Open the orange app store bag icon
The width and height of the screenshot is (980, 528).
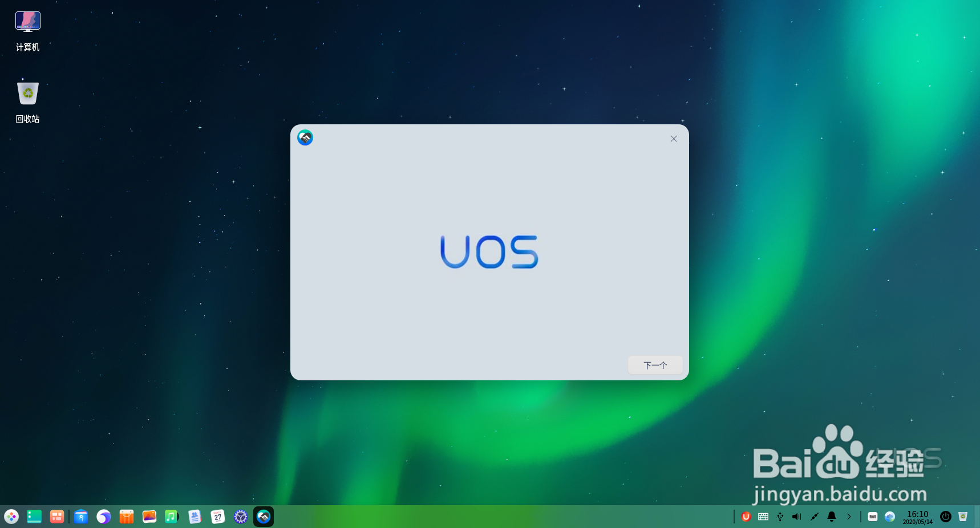pos(127,517)
